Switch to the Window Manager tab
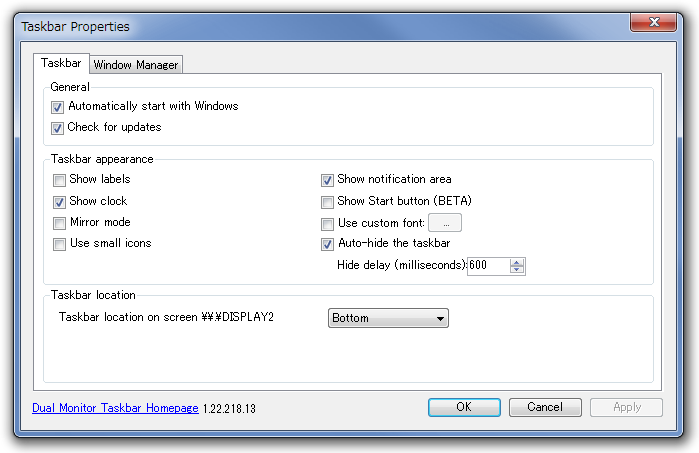Screen dimensions: 699x453 click(136, 65)
